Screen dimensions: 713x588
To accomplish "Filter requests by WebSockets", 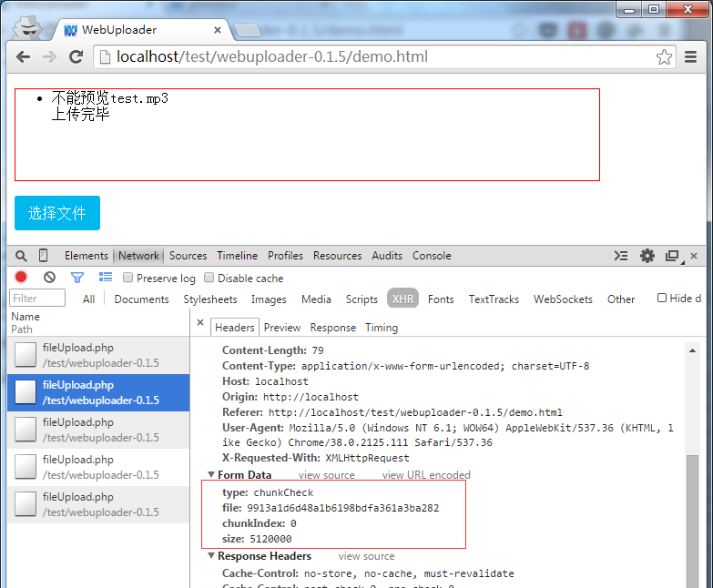I will point(563,299).
